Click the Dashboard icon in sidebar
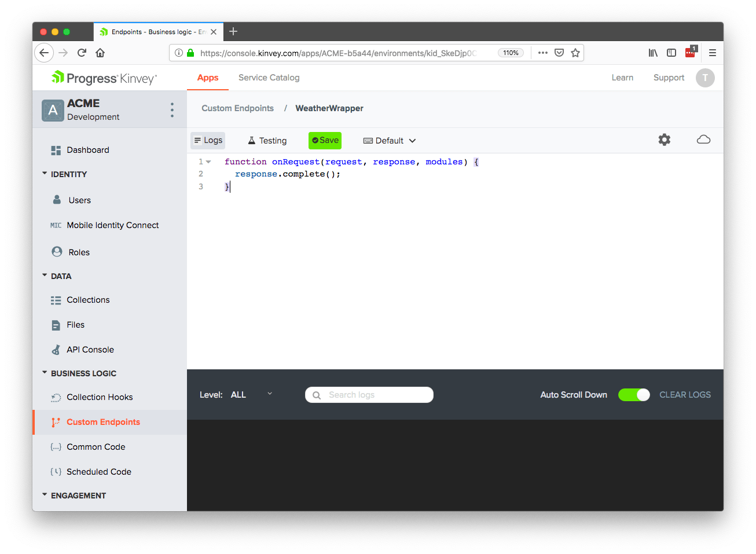The height and width of the screenshot is (554, 756). pyautogui.click(x=56, y=151)
